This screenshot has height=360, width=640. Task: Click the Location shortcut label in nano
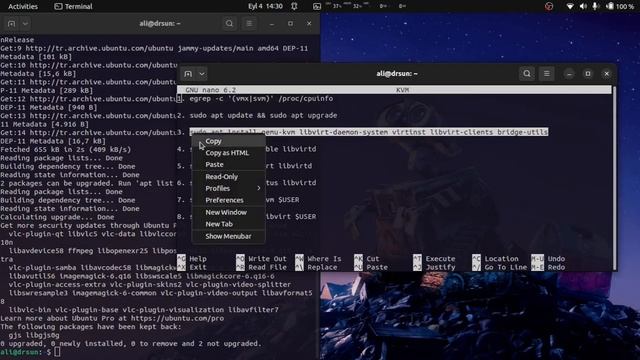tap(502, 259)
